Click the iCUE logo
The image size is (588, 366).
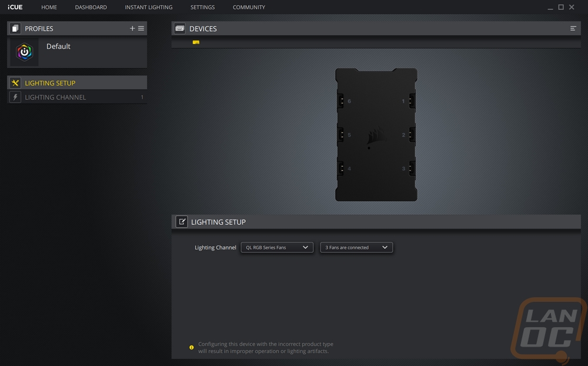point(15,7)
